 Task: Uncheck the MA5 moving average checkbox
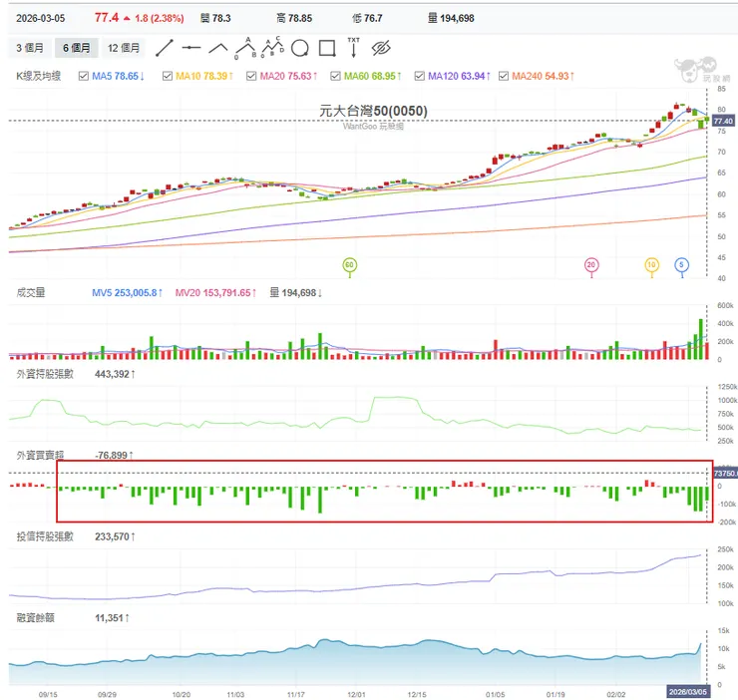tap(84, 76)
